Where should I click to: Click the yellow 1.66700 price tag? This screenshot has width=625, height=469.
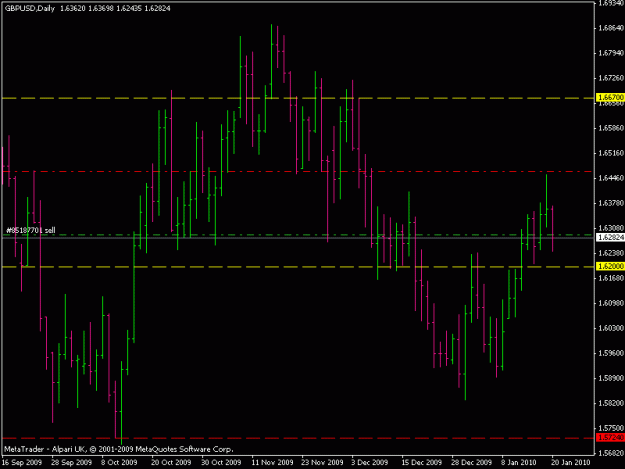[610, 98]
